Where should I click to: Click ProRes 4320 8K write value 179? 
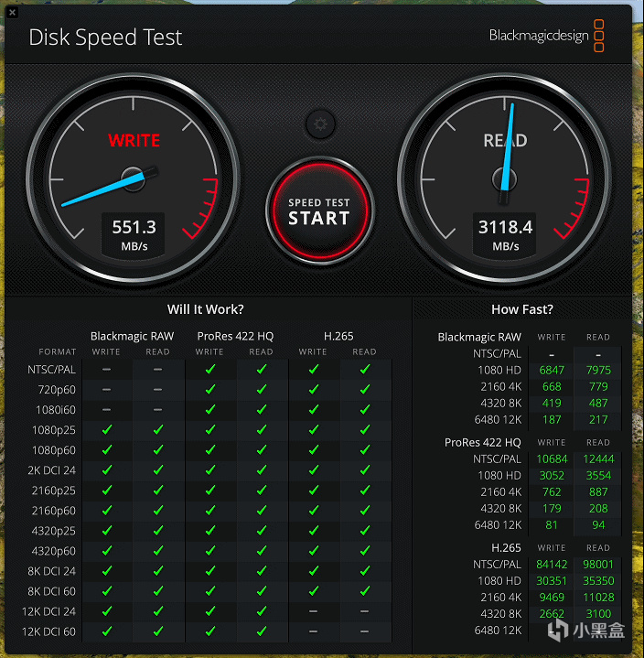point(552,509)
